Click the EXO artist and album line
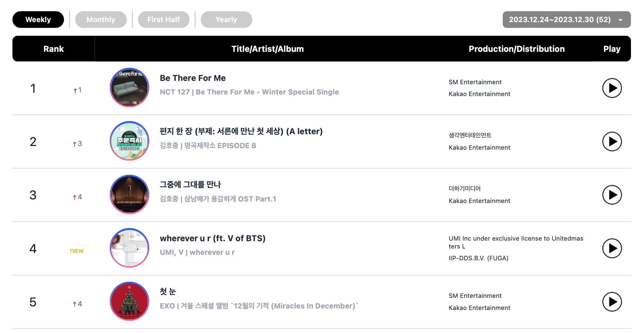Viewport: 644px width, 333px height. pyautogui.click(x=259, y=306)
